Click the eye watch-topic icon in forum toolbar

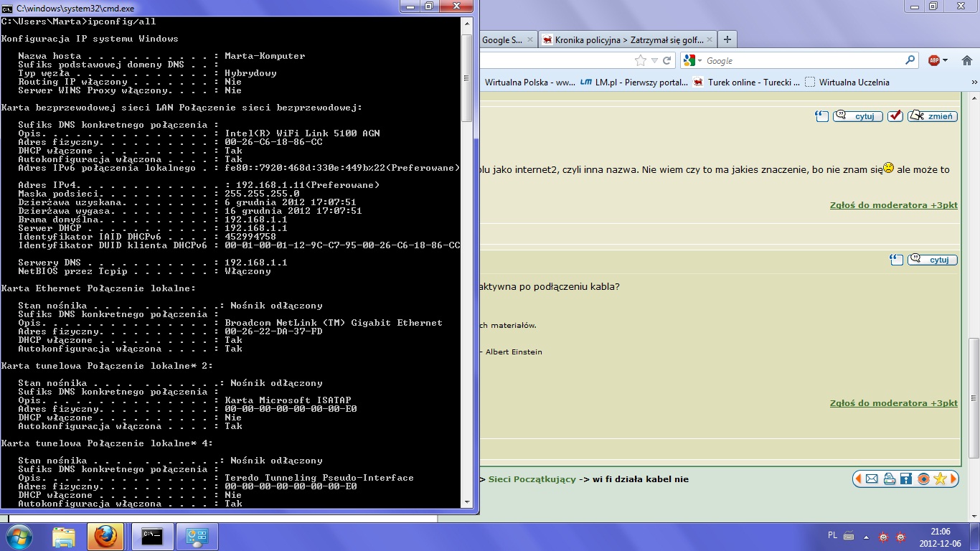[x=923, y=479]
